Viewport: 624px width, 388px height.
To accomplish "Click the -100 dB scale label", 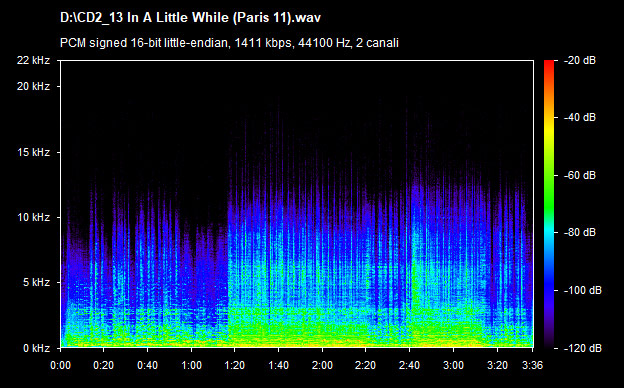I will coord(583,291).
